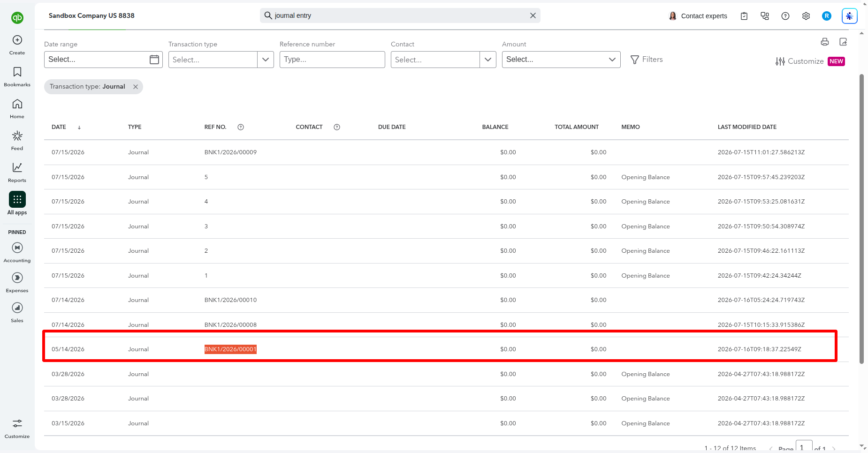This screenshot has height=453, width=868.
Task: Go to Home in the sidebar
Action: (17, 109)
